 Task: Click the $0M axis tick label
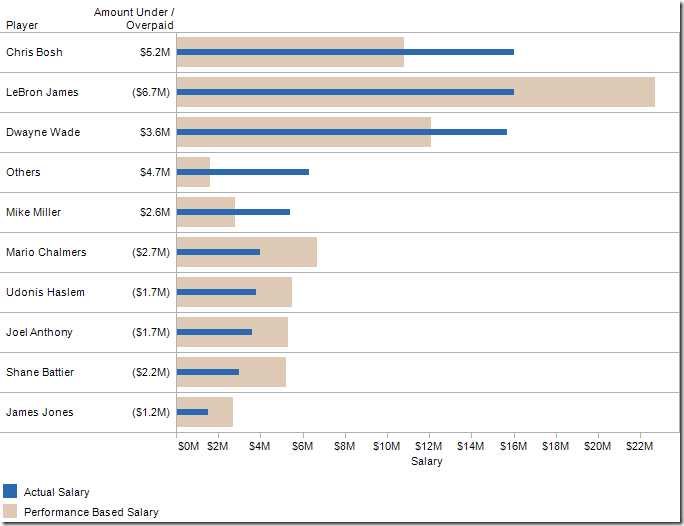[x=188, y=446]
